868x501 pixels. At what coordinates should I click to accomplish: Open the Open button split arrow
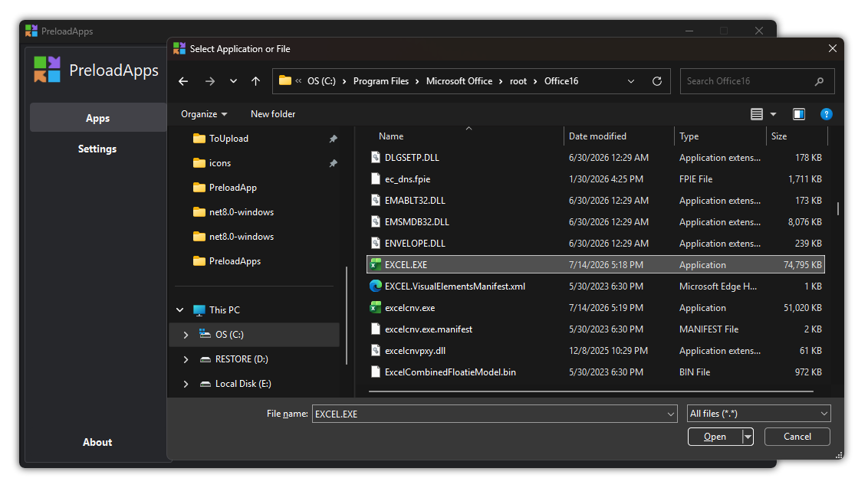click(x=748, y=437)
